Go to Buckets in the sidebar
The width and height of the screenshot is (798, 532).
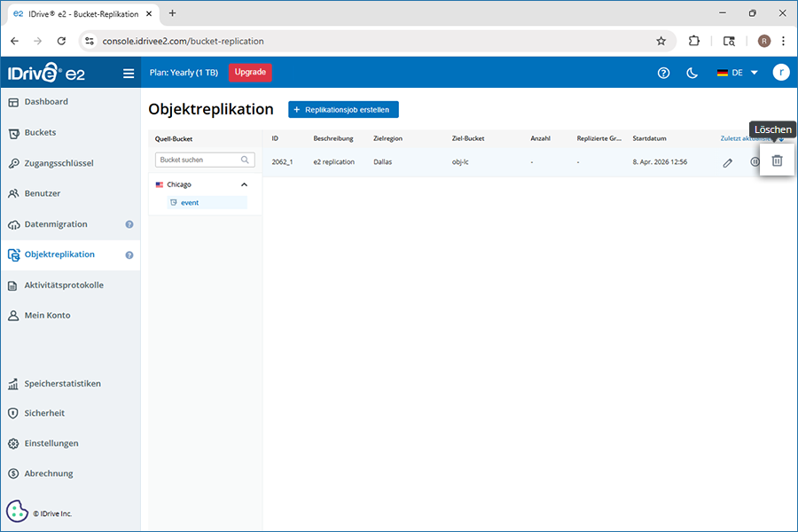[40, 133]
